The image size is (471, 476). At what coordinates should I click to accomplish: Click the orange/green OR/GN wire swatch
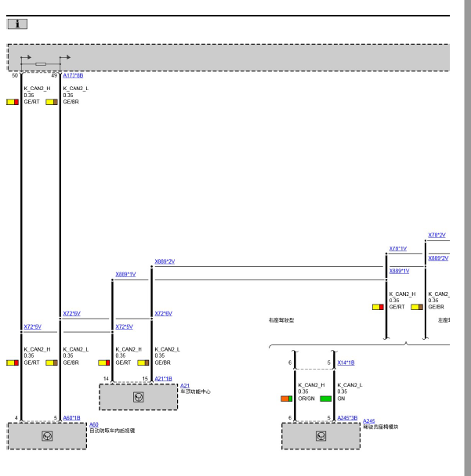point(287,398)
